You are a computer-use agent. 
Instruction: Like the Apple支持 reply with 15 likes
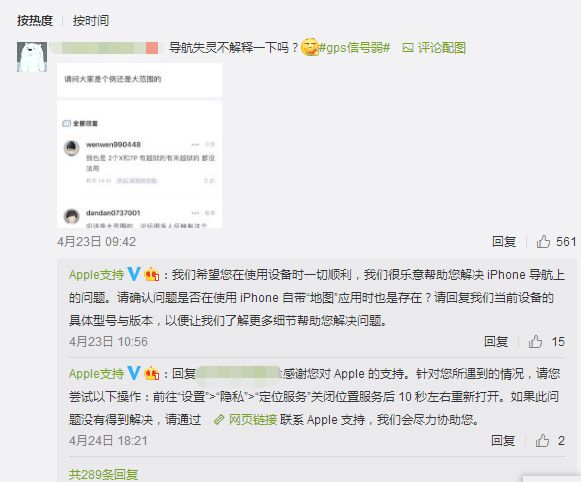click(535, 341)
